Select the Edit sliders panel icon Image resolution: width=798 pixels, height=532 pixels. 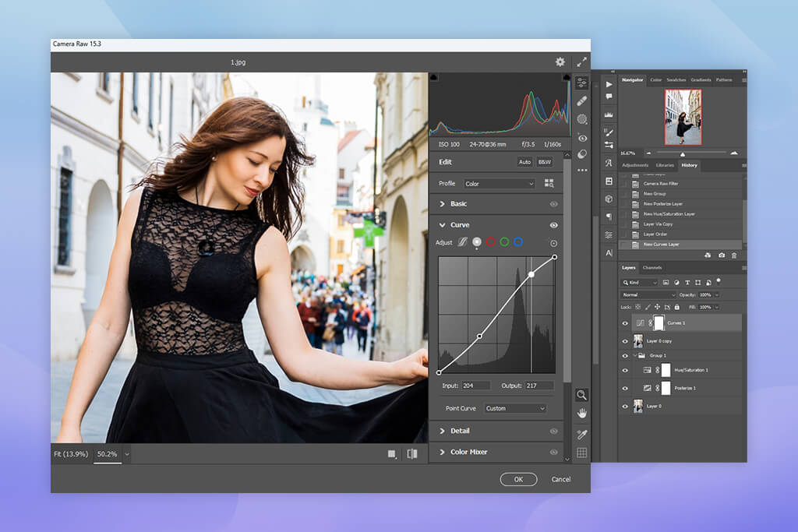581,83
